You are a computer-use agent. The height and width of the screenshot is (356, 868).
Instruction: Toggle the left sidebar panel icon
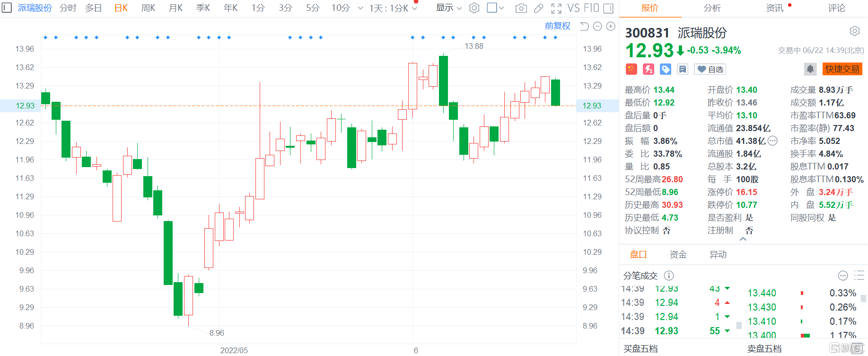pos(7,8)
